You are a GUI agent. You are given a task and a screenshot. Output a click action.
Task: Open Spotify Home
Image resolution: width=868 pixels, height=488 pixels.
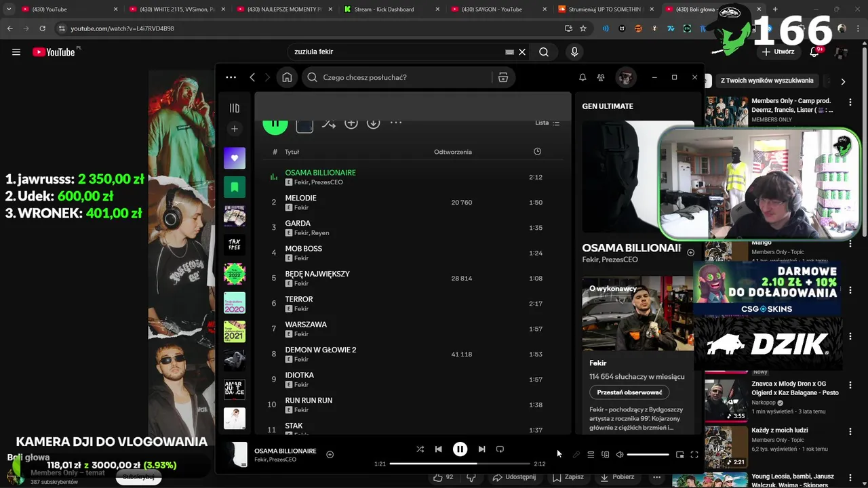click(x=288, y=77)
